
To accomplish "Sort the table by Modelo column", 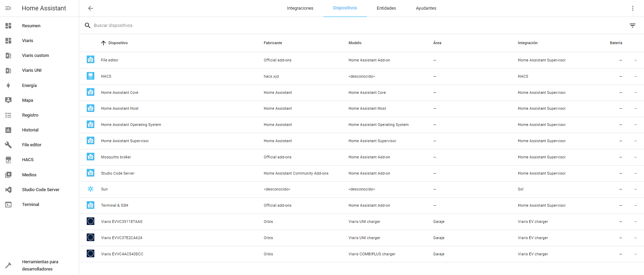I will (x=355, y=43).
